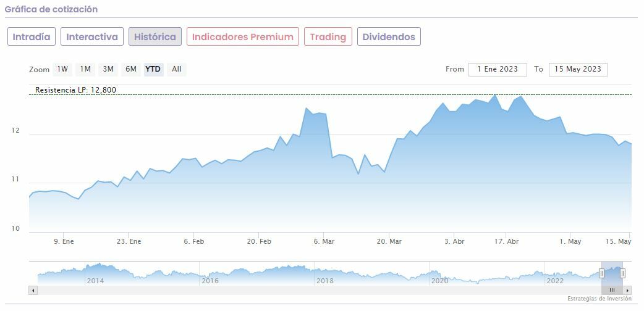Open the Interactiva chart tab
Screen dimensions: 644x311
pos(92,36)
